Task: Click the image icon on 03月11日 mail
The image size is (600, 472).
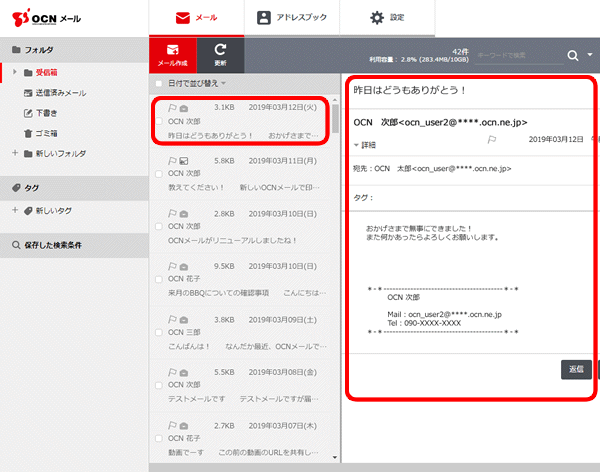Action: click(184, 161)
